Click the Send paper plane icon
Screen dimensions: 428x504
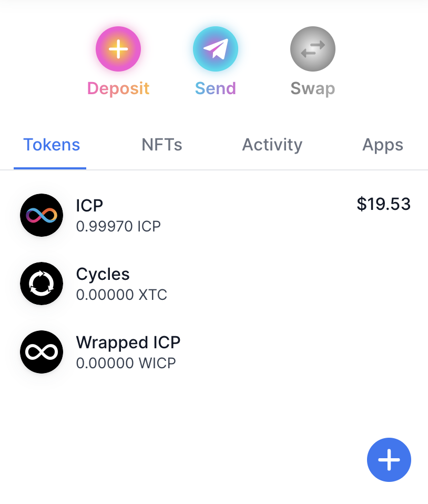pos(215,49)
